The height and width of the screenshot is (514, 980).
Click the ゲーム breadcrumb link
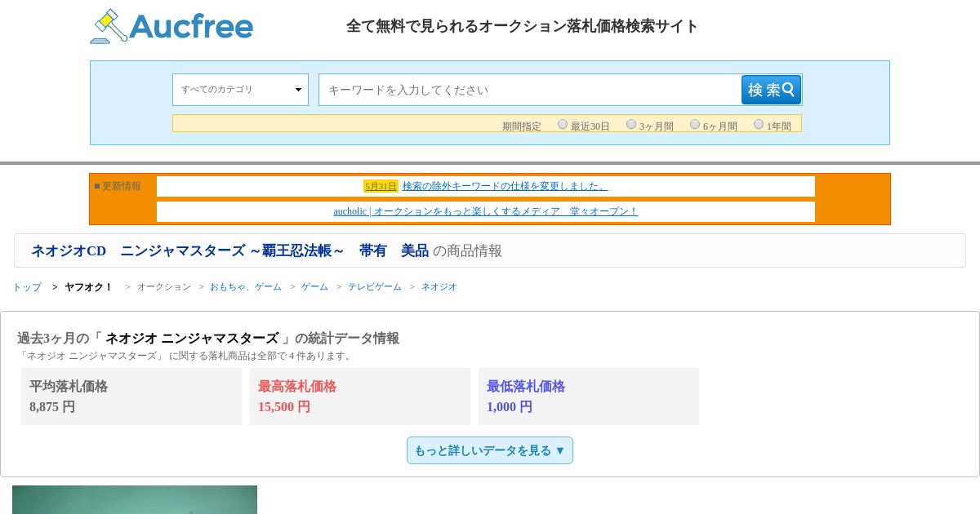pyautogui.click(x=314, y=287)
